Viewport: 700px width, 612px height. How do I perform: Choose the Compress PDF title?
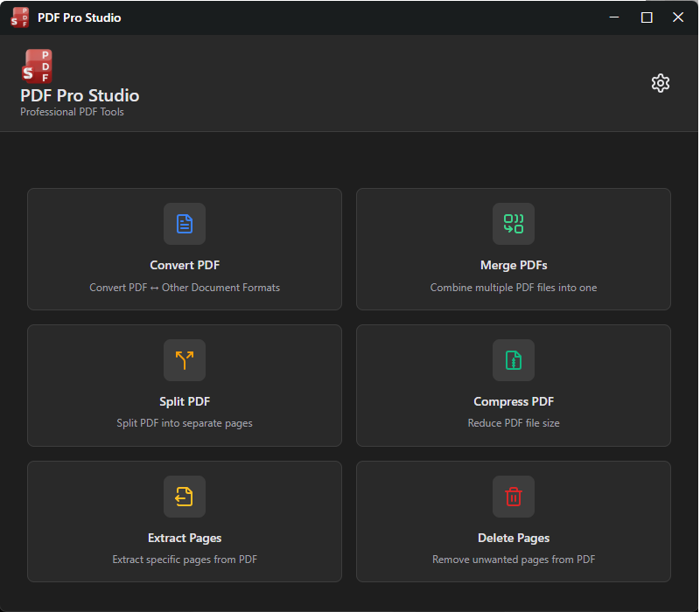514,402
